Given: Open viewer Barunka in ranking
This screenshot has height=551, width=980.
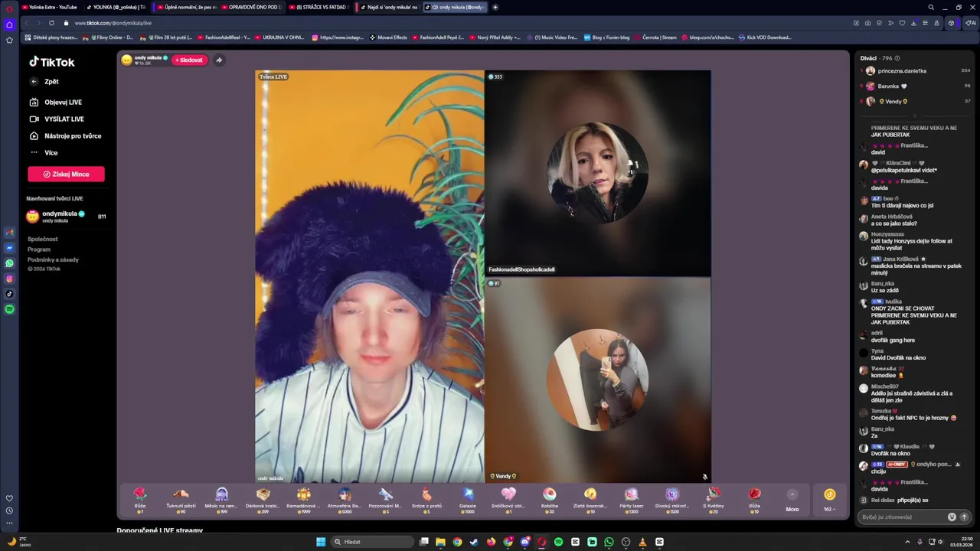Looking at the screenshot, I should 916,86.
